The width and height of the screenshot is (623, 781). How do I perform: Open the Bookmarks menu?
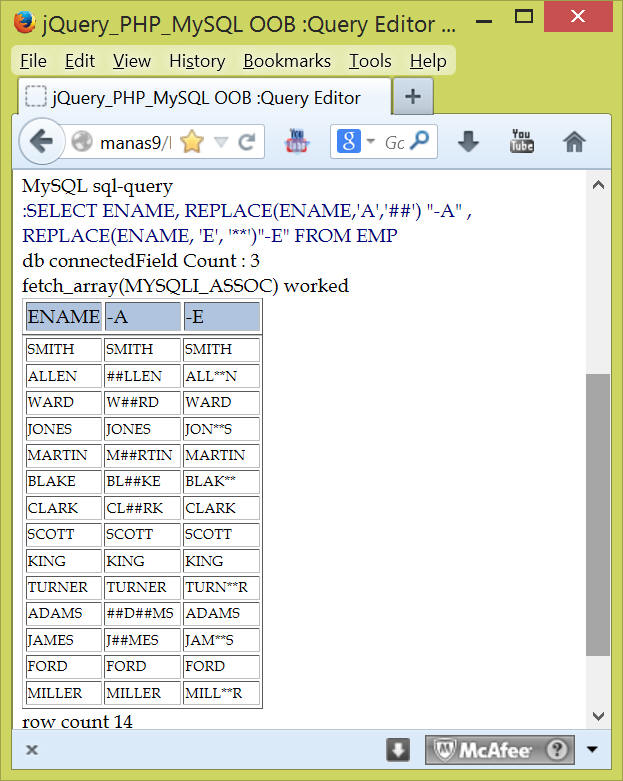tap(285, 61)
